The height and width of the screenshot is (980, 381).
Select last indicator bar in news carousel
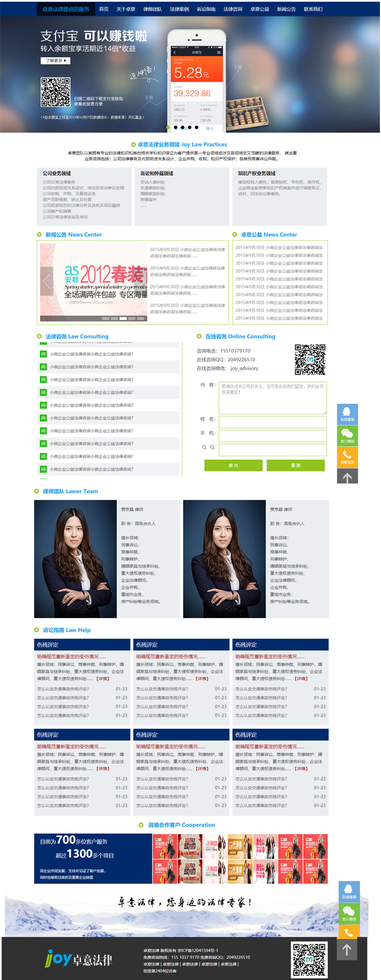click(x=141, y=318)
